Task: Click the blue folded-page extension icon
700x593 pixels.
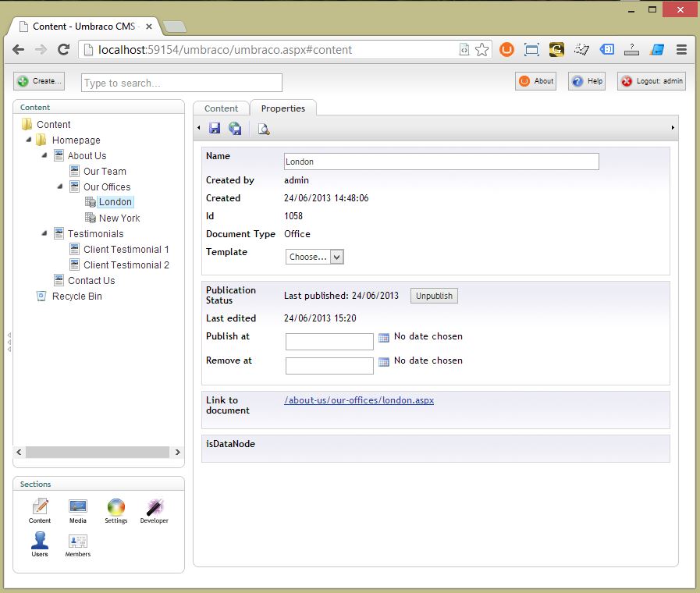Action: [657, 49]
